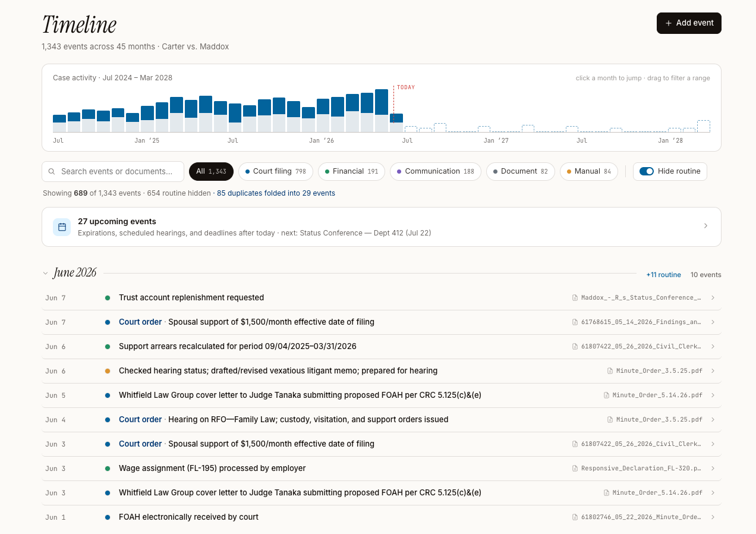The width and height of the screenshot is (756, 534).
Task: Click file icon beside 61768615 Findings document
Action: [x=575, y=322]
